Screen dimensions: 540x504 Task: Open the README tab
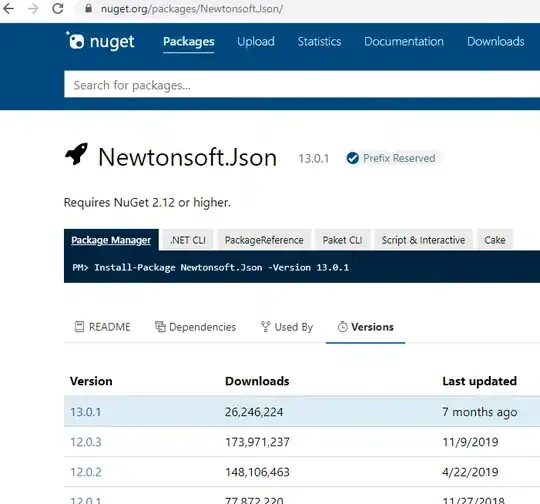(x=103, y=327)
